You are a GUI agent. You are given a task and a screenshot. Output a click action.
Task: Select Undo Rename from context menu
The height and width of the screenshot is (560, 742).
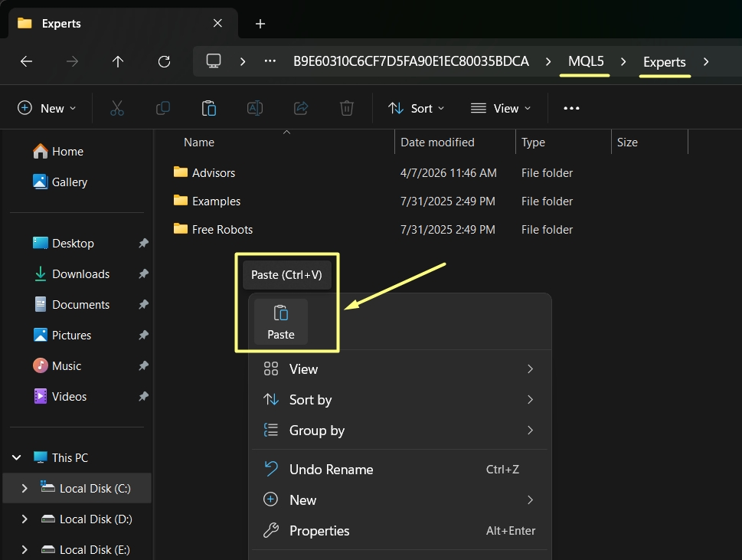331,470
